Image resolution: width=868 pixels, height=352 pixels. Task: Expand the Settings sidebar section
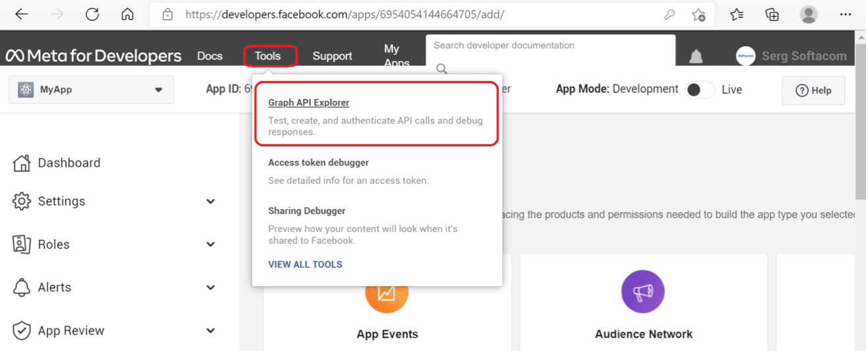point(211,202)
